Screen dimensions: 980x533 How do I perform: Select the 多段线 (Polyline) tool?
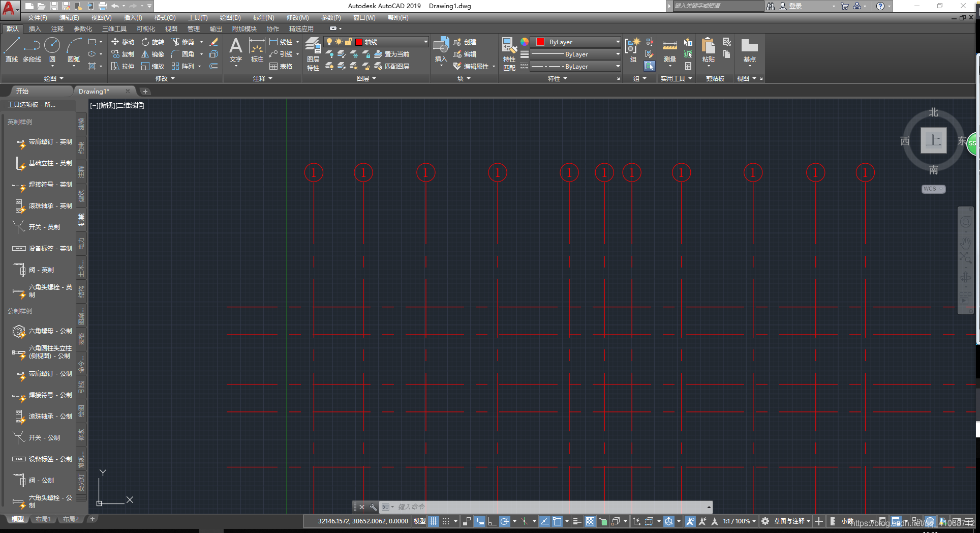[x=32, y=50]
